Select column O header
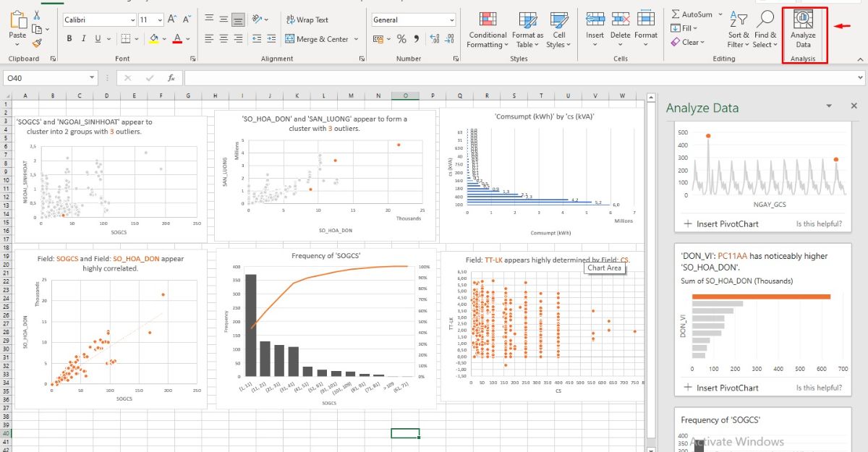The width and height of the screenshot is (868, 452). coord(405,95)
